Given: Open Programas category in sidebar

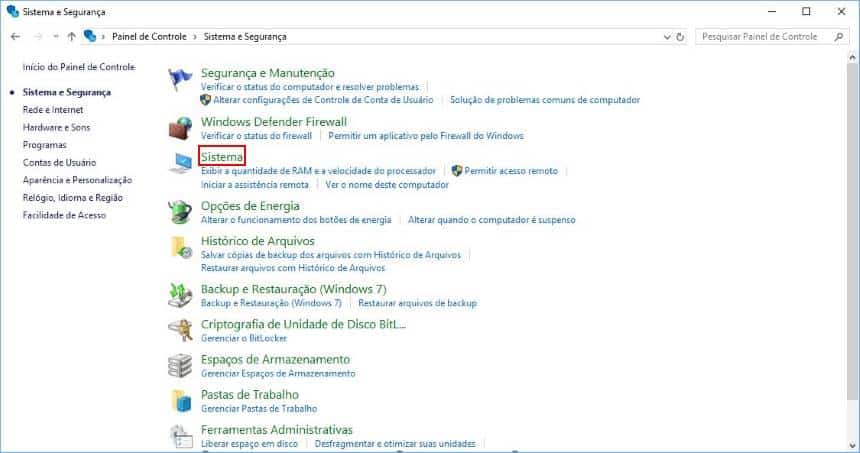Looking at the screenshot, I should (44, 145).
